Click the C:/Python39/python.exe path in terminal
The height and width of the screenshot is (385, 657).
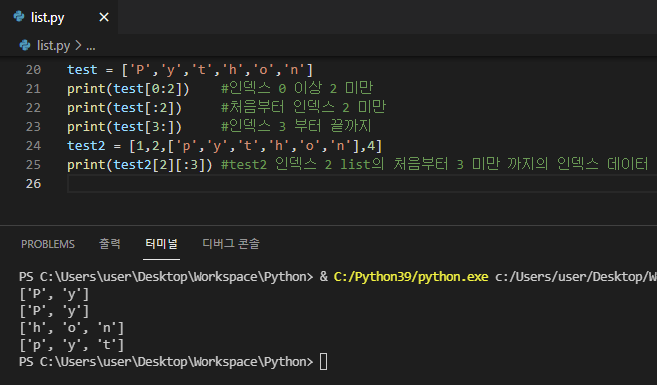click(411, 276)
